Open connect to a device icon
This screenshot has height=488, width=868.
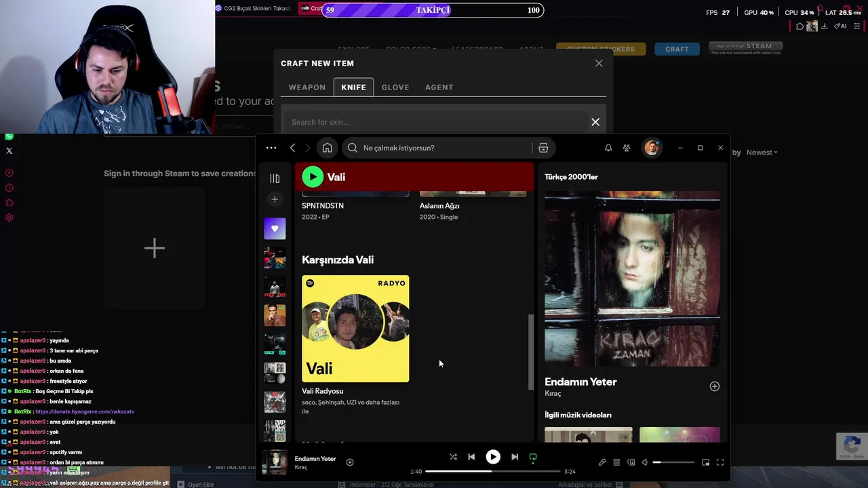631,462
